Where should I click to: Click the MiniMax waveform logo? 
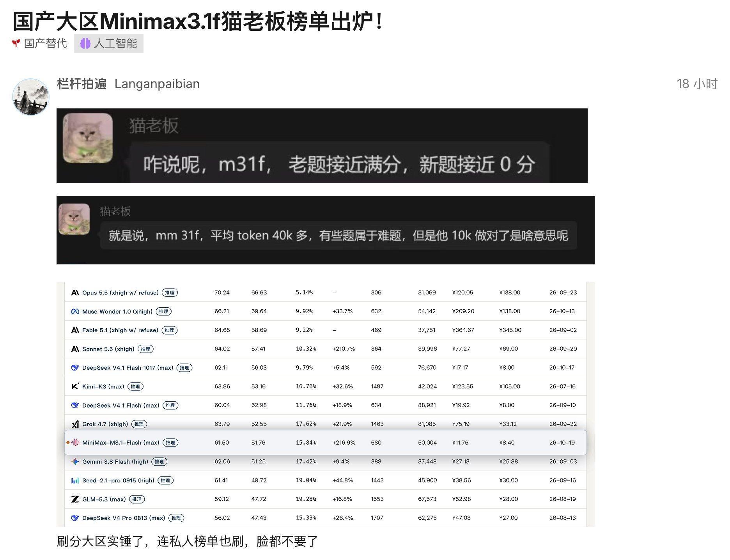[75, 443]
